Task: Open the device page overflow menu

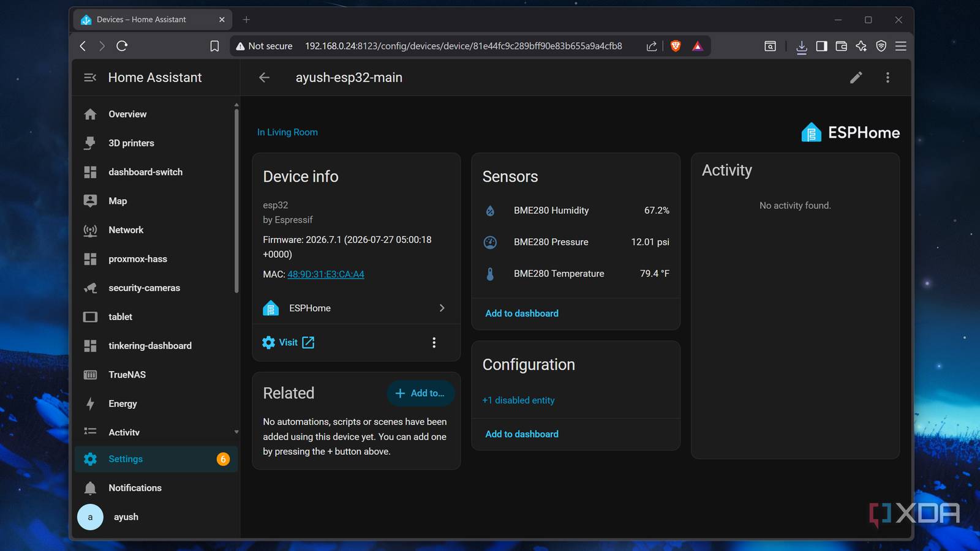Action: (x=888, y=78)
